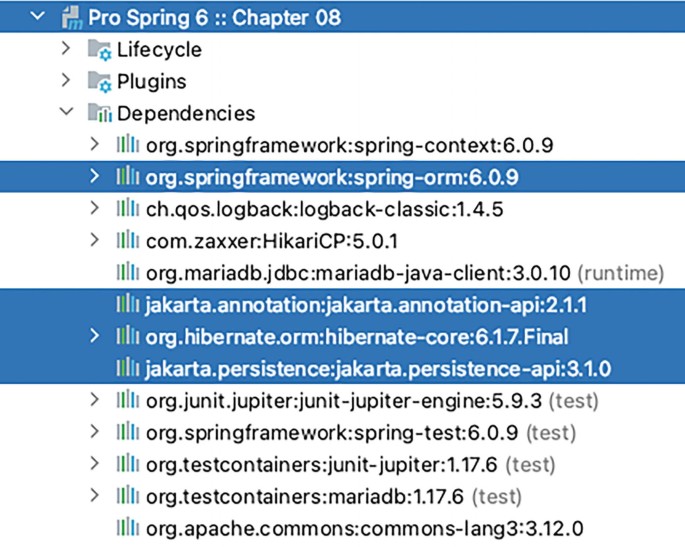This screenshot has height=547, width=685.
Task: Expand the Plugins node
Action: pyautogui.click(x=66, y=81)
